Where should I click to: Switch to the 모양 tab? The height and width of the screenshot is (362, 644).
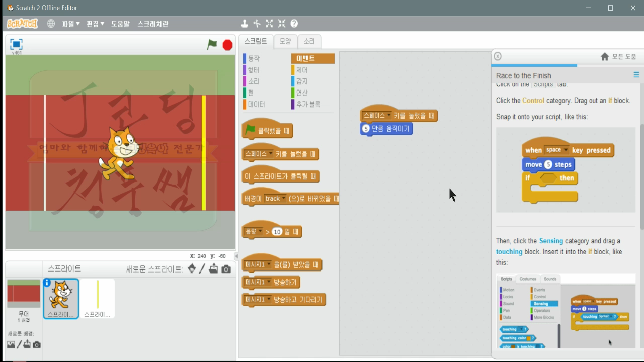pos(285,41)
